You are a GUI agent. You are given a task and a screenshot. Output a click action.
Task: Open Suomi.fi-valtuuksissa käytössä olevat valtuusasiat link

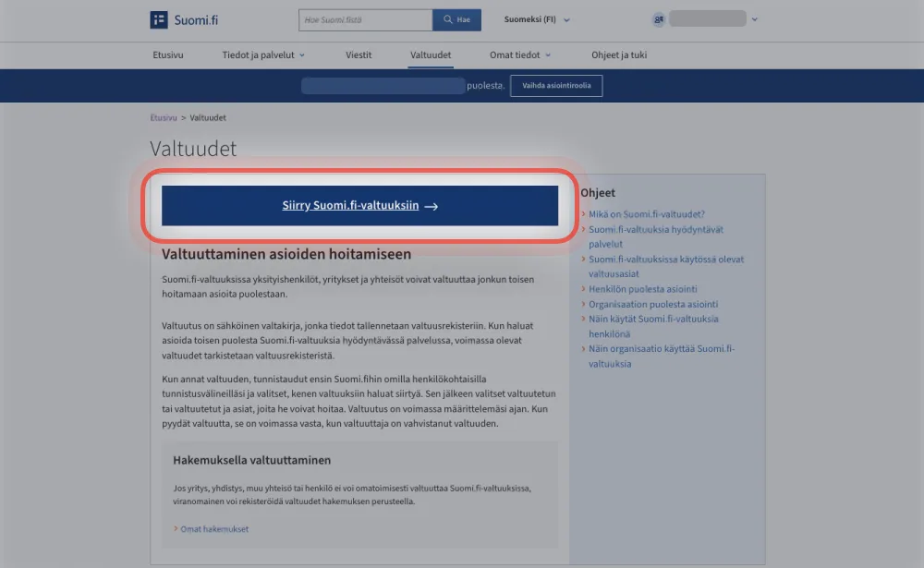coord(666,266)
